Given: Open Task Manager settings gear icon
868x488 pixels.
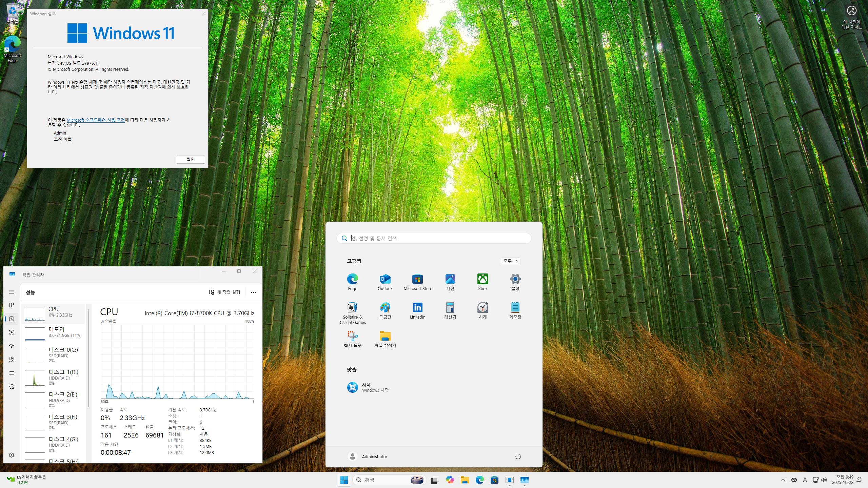Looking at the screenshot, I should click(x=12, y=455).
